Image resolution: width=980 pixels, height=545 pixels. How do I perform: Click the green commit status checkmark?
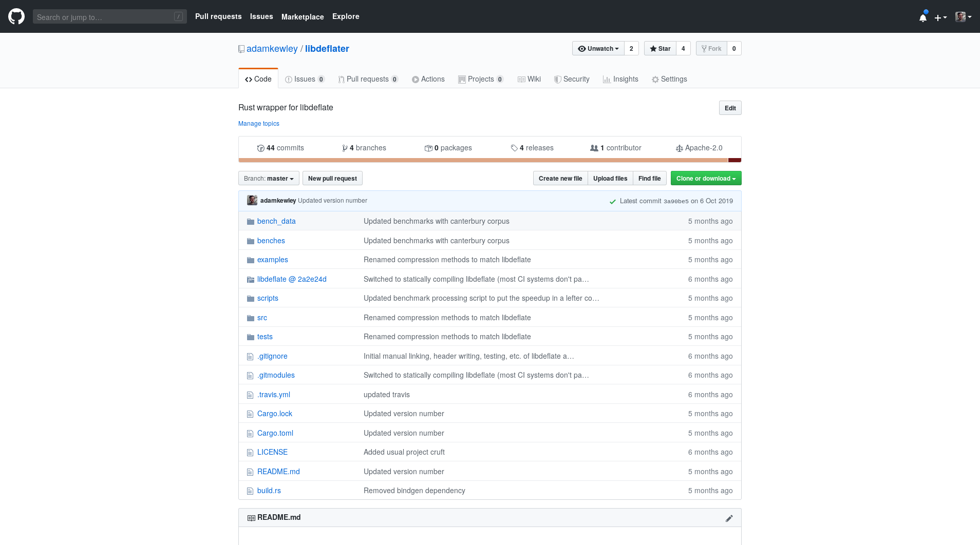pyautogui.click(x=612, y=202)
